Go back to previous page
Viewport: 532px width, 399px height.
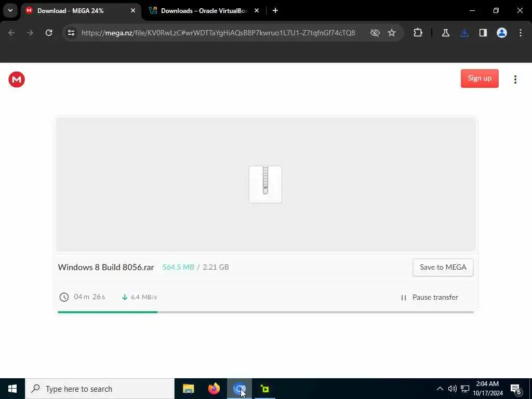[x=11, y=33]
